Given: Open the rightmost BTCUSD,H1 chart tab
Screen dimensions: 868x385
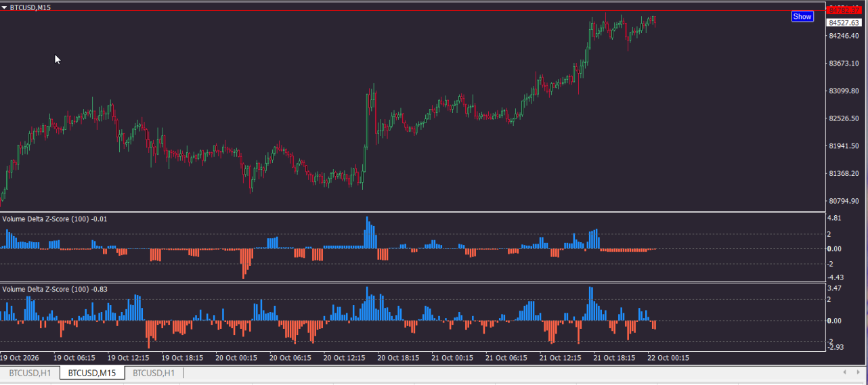Looking at the screenshot, I should (154, 373).
